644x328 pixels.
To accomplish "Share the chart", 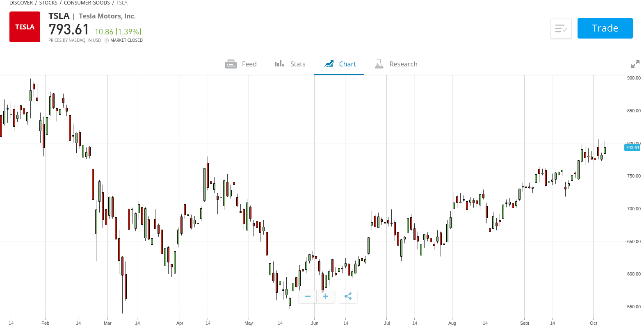I will coord(348,296).
